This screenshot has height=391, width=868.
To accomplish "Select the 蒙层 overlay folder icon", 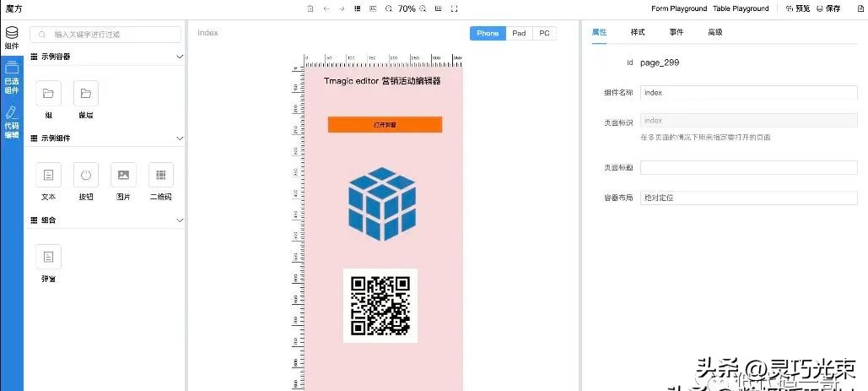I will [x=86, y=93].
